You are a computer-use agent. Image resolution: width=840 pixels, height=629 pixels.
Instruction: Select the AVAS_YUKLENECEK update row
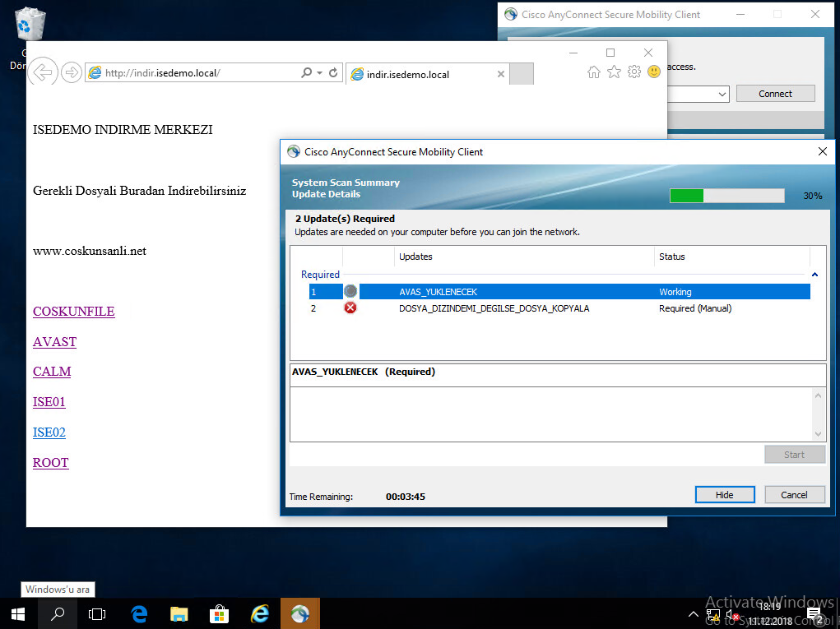(559, 292)
